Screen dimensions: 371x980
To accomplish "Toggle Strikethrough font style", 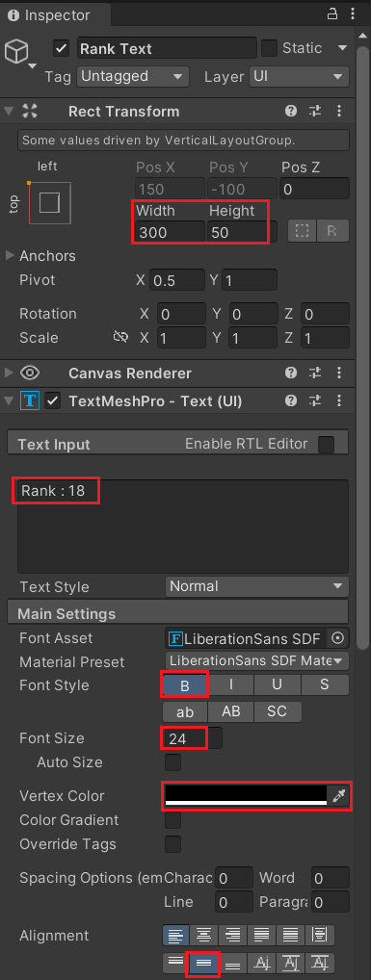I will (x=325, y=685).
